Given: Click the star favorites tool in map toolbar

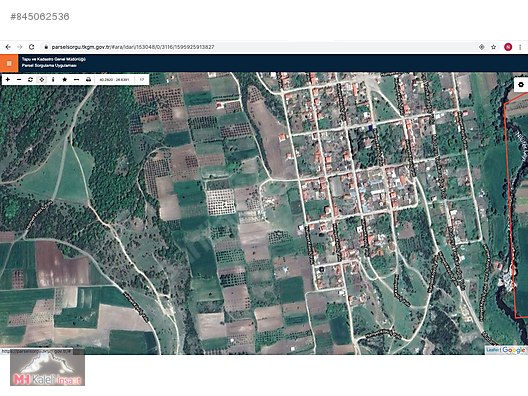Looking at the screenshot, I should pos(65,80).
